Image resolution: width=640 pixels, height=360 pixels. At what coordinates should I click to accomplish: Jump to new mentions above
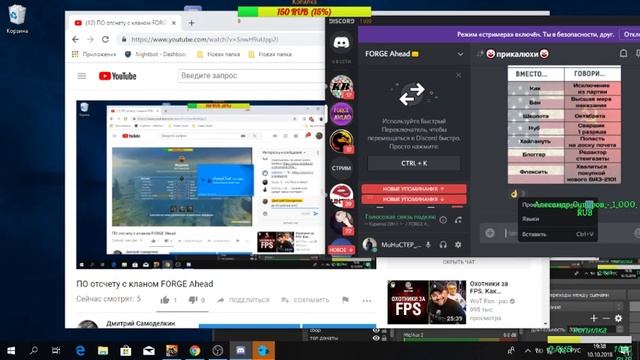pos(413,189)
